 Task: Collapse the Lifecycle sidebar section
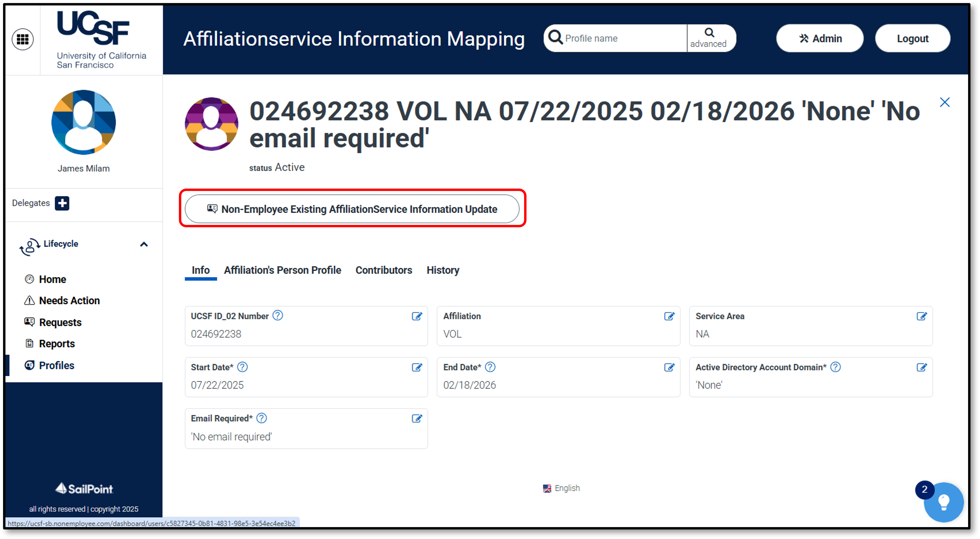144,245
